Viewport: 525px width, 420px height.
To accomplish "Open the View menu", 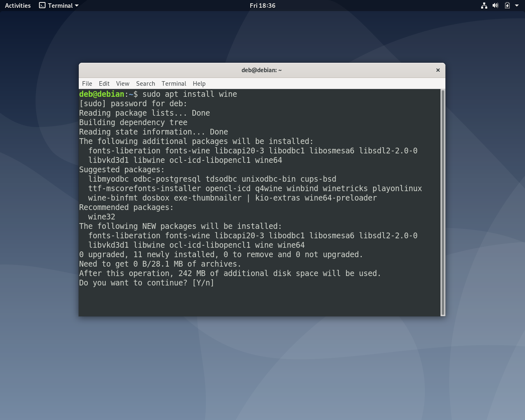I will point(123,83).
